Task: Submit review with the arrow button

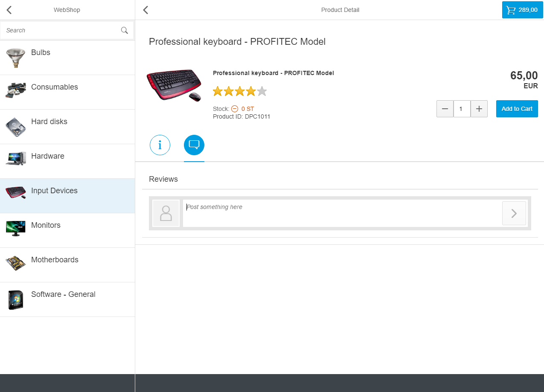Action: tap(514, 213)
